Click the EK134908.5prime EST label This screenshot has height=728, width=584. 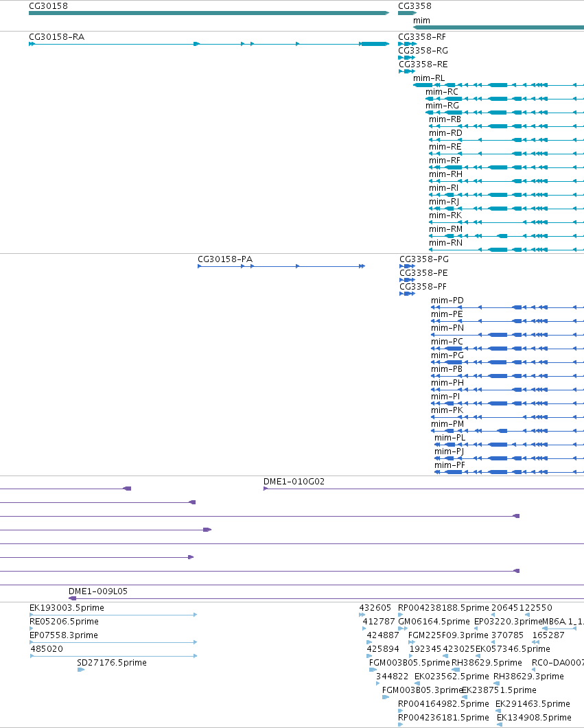click(534, 718)
